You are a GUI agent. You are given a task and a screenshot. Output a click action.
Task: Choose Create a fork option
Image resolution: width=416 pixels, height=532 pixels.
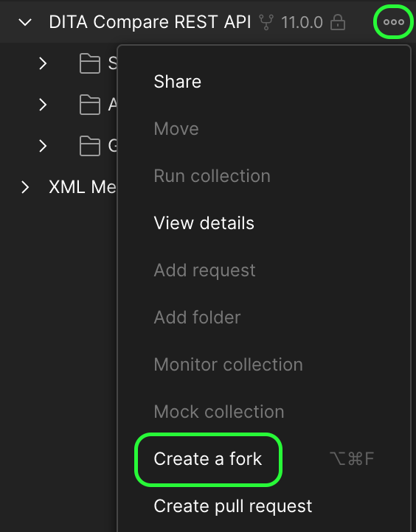point(208,459)
